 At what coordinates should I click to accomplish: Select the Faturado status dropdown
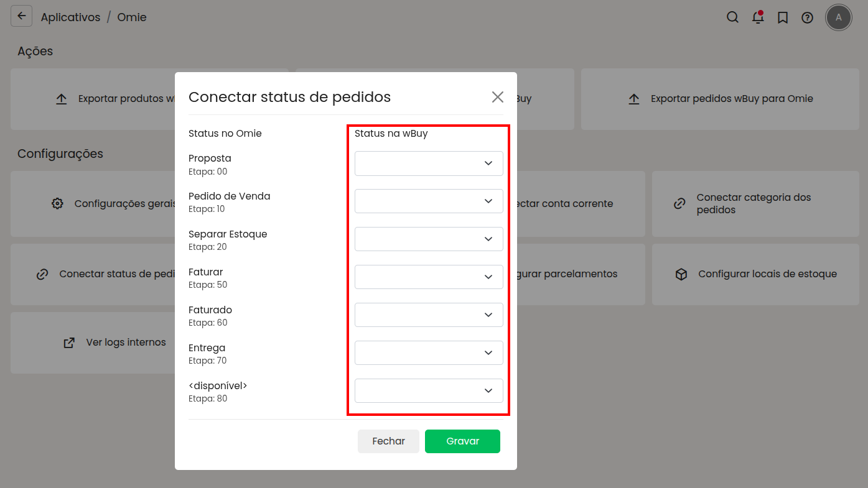click(429, 315)
